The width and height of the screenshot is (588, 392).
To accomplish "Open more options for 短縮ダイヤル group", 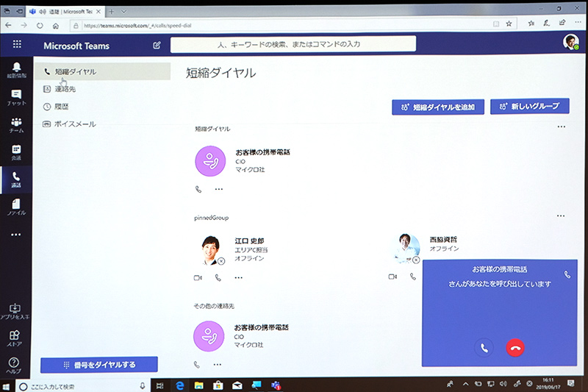I will pos(561,126).
